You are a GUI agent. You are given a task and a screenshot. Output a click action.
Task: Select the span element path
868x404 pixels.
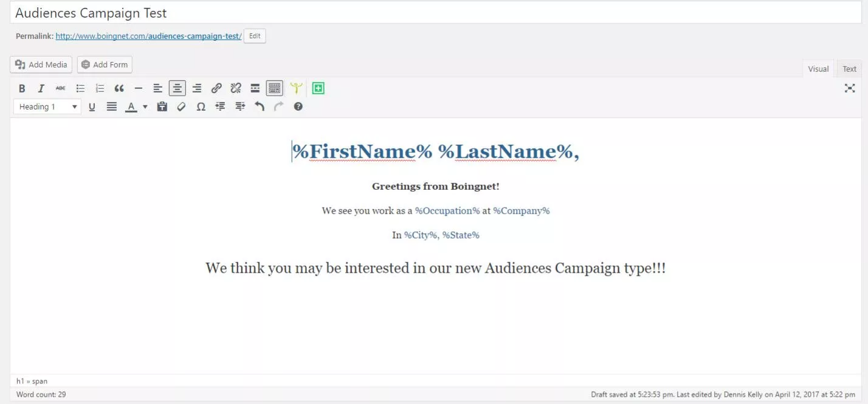click(40, 381)
